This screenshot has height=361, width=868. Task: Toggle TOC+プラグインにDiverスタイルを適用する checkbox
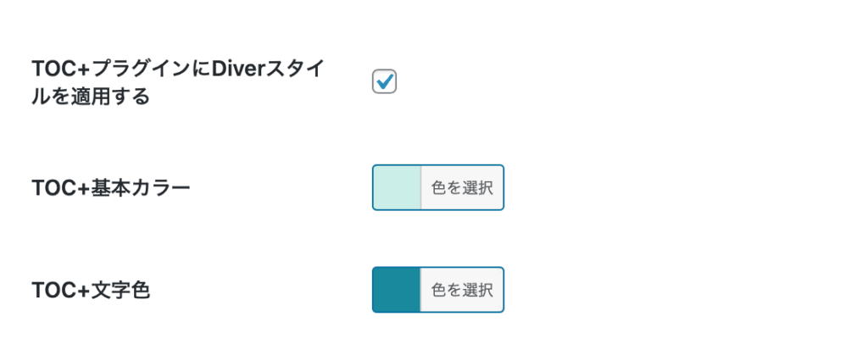click(x=384, y=81)
